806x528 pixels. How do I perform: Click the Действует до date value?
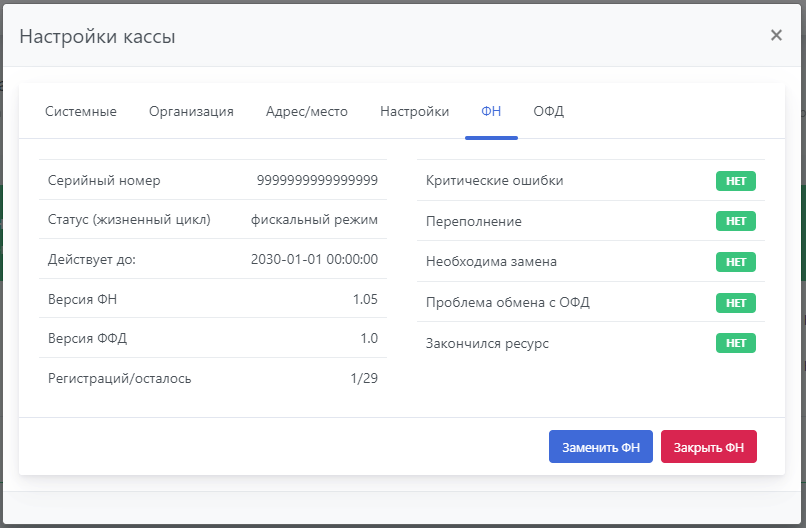click(314, 259)
